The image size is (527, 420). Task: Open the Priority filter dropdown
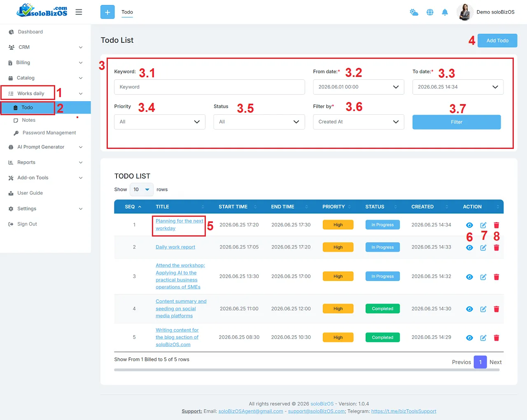[160, 122]
